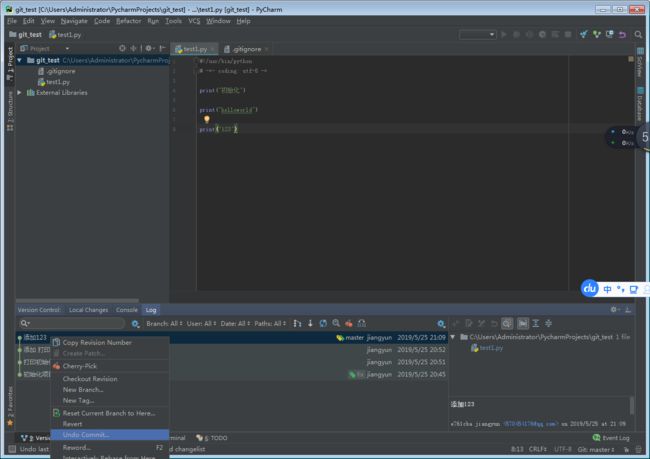The height and width of the screenshot is (459, 650).
Task: Click Git: master branch widget in status bar
Action: 596,449
